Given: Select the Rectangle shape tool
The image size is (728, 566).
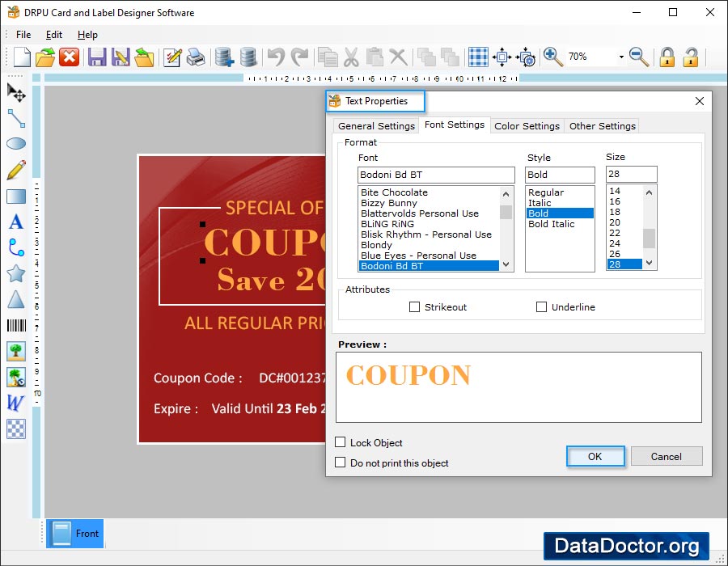Looking at the screenshot, I should tap(16, 196).
